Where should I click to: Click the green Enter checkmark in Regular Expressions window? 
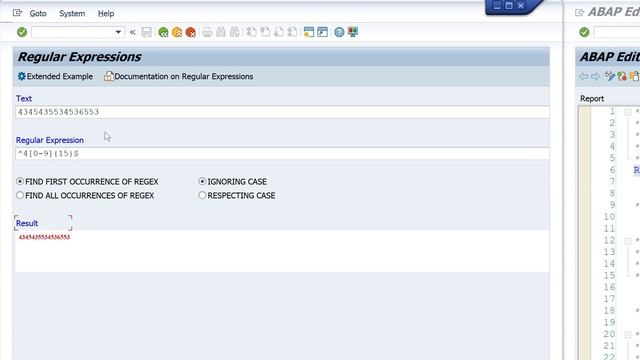tap(22, 32)
